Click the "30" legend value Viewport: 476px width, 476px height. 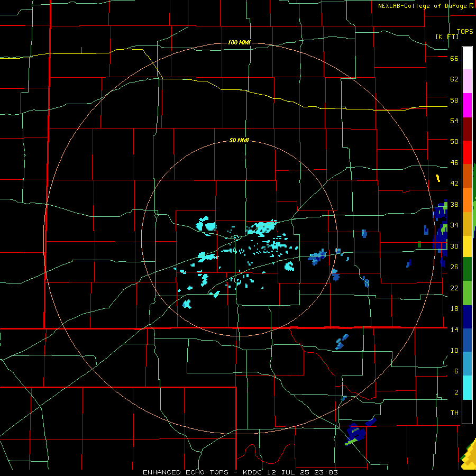[454, 246]
